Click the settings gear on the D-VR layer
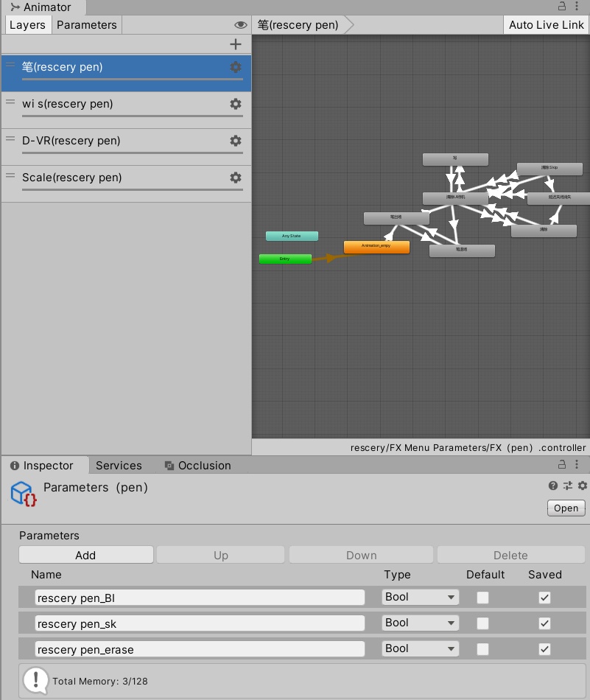The image size is (590, 700). click(235, 141)
